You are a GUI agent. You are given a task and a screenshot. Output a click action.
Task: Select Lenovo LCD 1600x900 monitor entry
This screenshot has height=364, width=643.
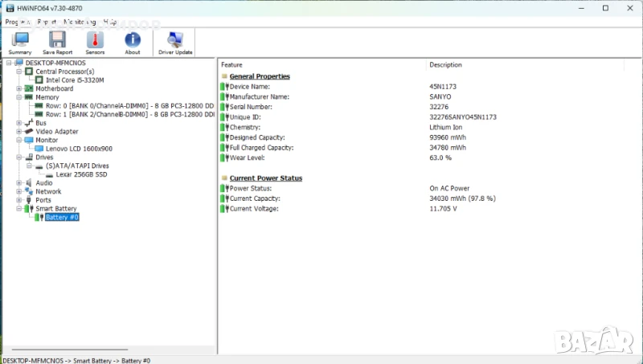pos(78,149)
